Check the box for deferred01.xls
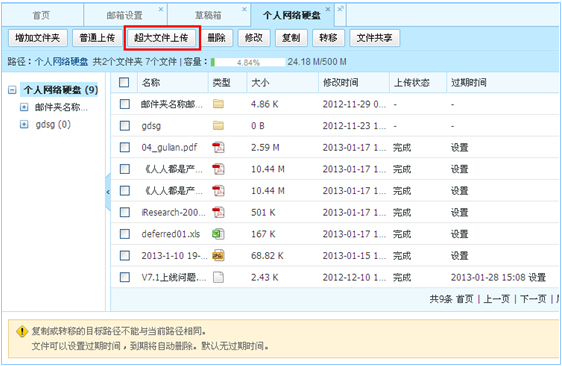 pos(125,234)
